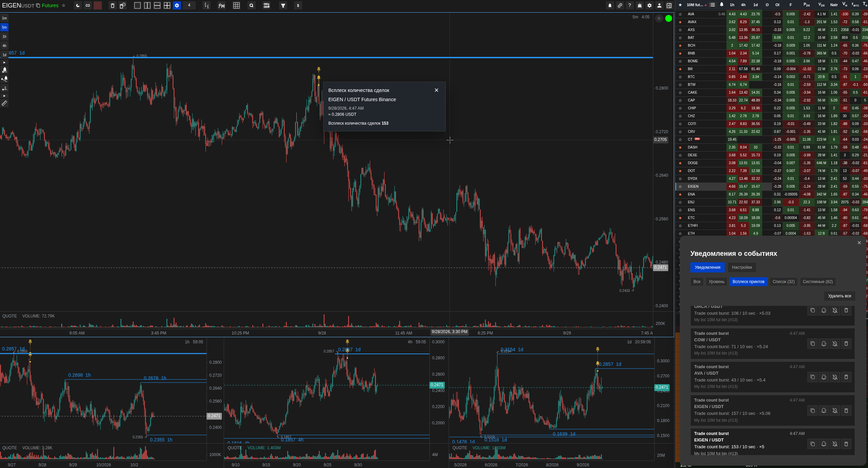
Task: Open the user profile icon
Action: (659, 5)
